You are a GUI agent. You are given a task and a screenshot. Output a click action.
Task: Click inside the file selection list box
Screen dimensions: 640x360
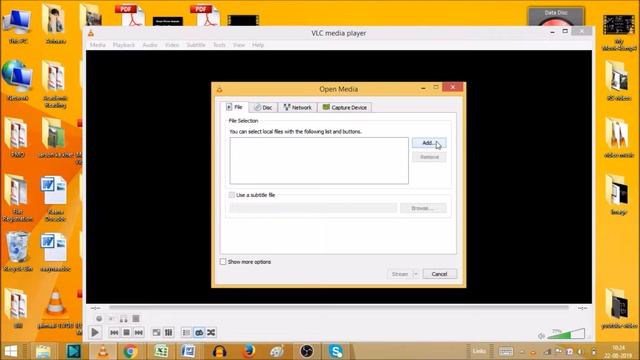tap(319, 160)
